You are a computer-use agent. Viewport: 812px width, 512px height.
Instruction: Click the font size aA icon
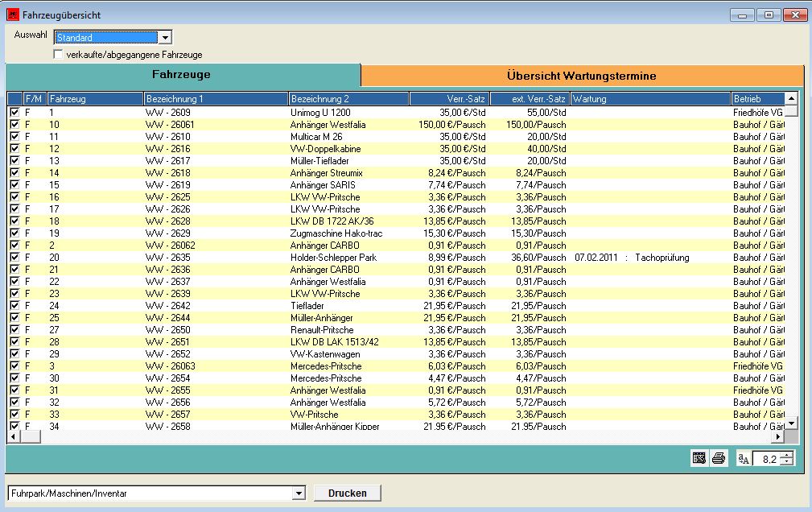[x=744, y=459]
